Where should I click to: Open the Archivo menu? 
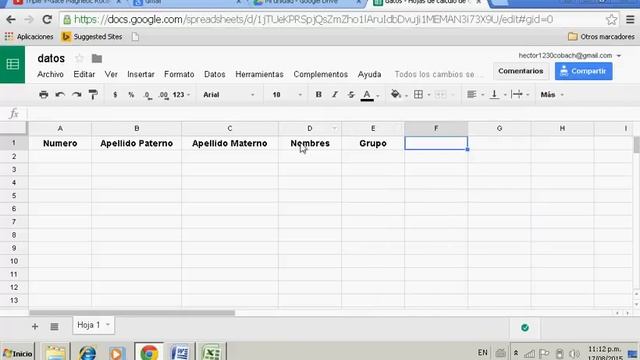pos(50,74)
